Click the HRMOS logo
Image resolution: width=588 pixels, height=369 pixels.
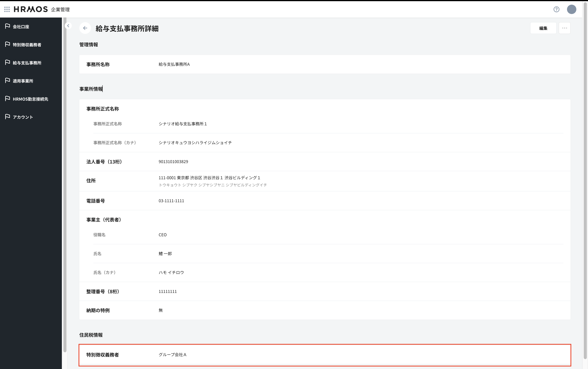pyautogui.click(x=31, y=9)
